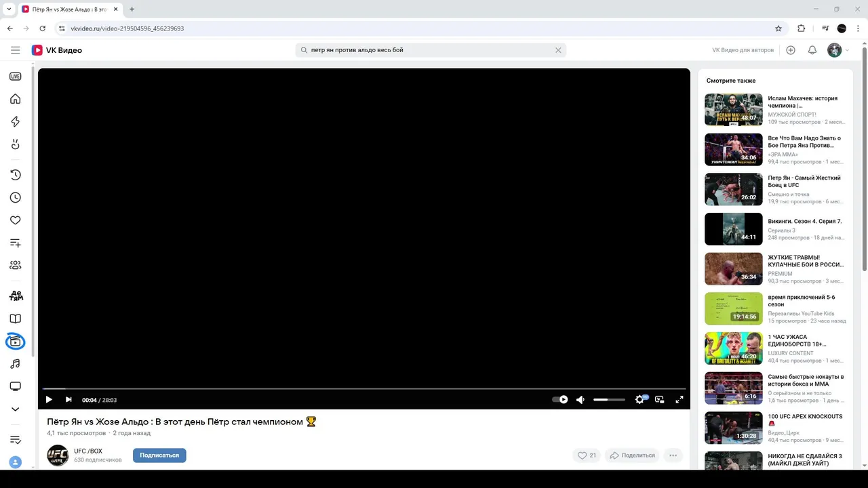Viewport: 868px width, 488px height.
Task: Click the upload plus circle icon in header
Action: 791,50
